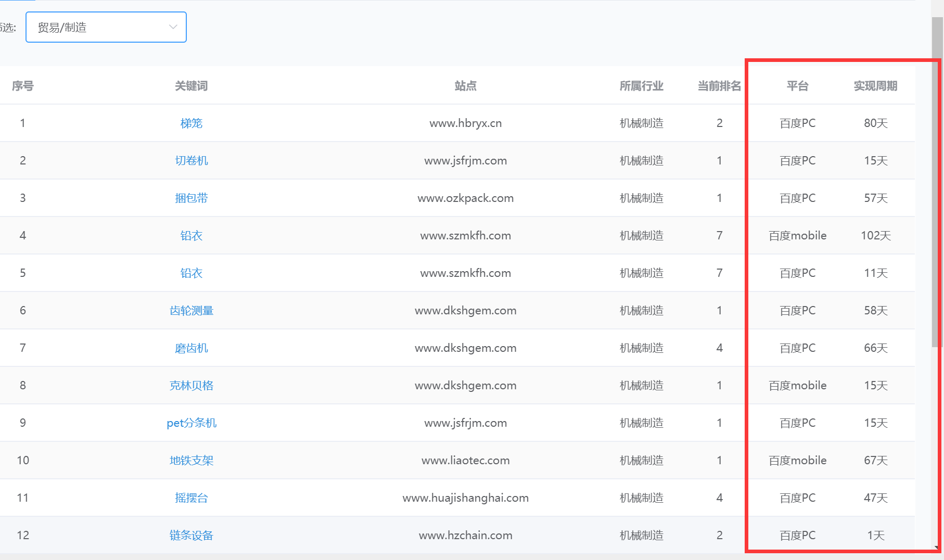This screenshot has height=560, width=944.
Task: Open 铅衣 keyword link in row 5
Action: coord(191,273)
